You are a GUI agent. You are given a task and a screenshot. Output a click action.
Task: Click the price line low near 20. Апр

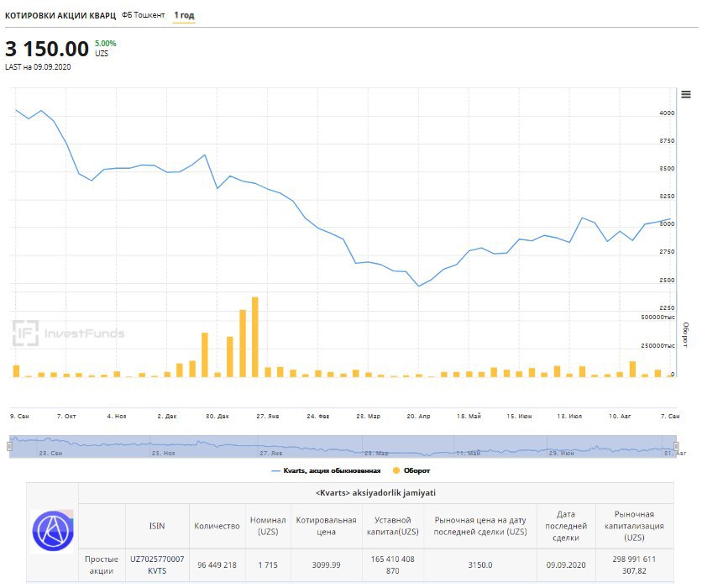point(419,286)
